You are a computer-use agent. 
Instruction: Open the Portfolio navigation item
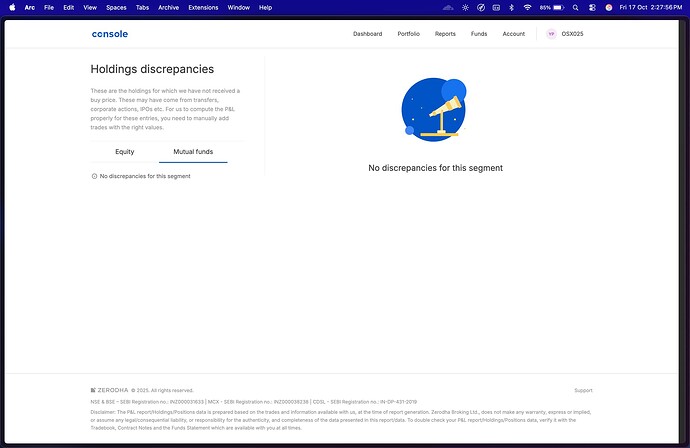point(408,34)
